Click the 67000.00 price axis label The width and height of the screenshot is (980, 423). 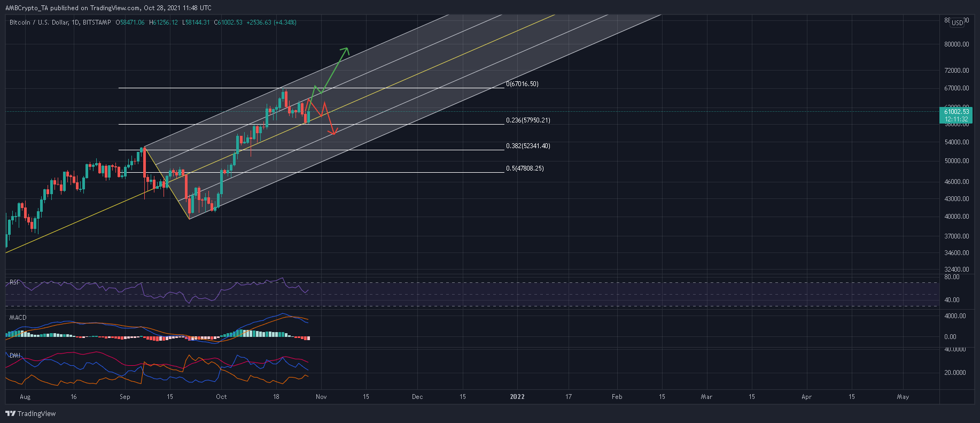pos(956,88)
